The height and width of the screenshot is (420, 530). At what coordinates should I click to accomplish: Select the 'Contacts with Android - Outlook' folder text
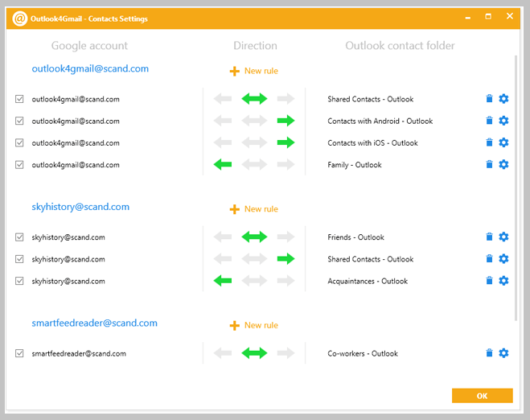[380, 121]
